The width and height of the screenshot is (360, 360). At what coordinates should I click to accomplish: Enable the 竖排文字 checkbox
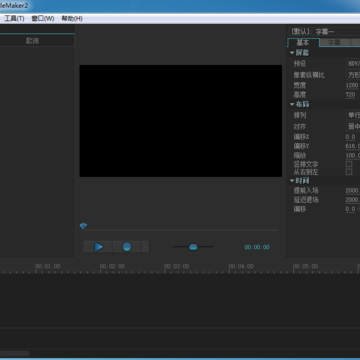click(x=349, y=164)
